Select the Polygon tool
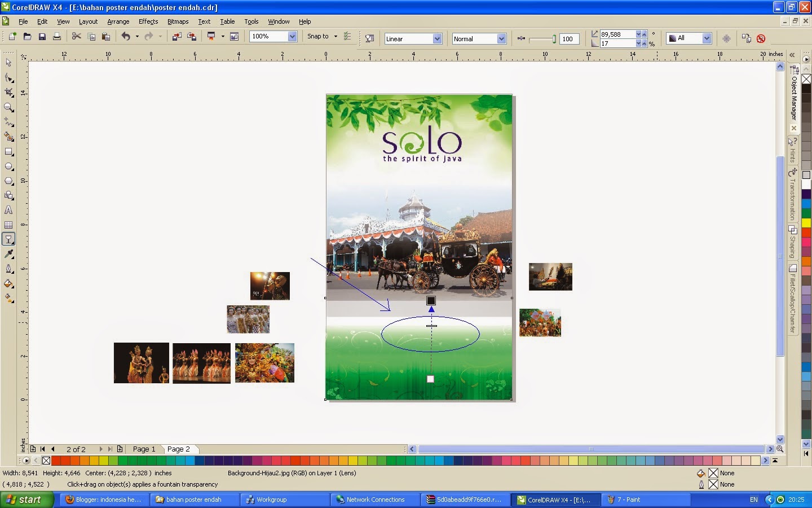Viewport: 812px width, 508px height. click(x=8, y=181)
